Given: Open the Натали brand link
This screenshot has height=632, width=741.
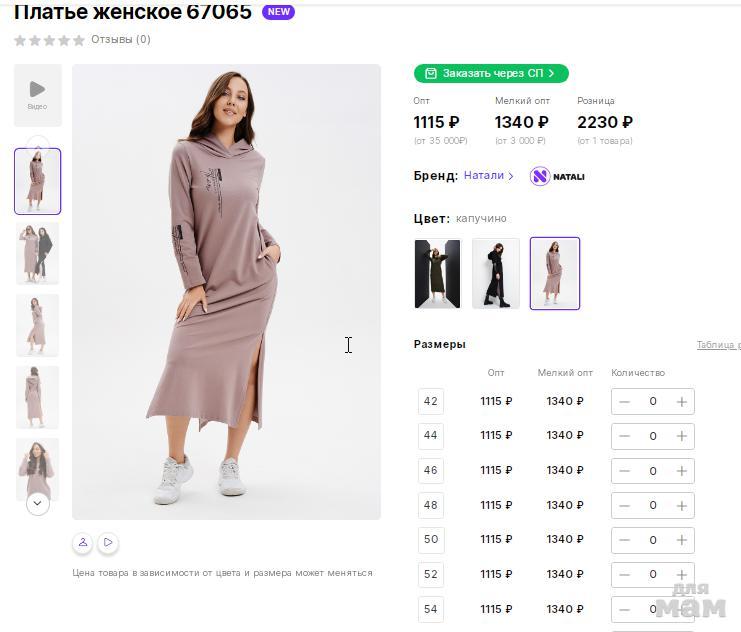Looking at the screenshot, I should (x=488, y=175).
